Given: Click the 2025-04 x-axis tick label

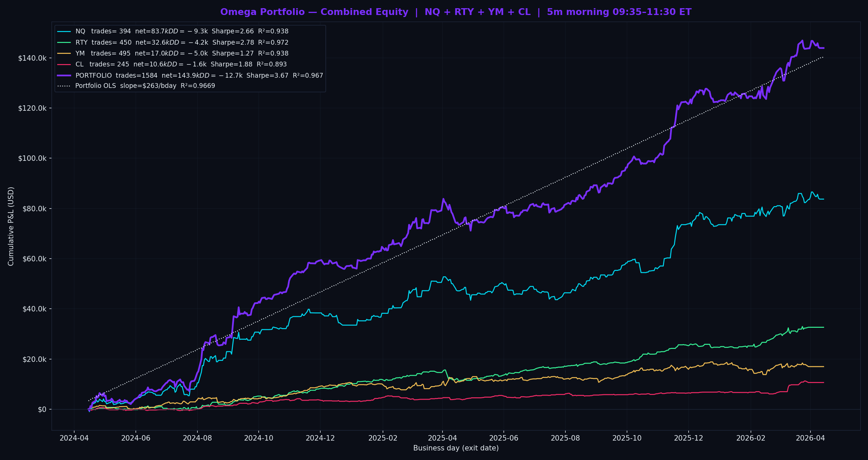Looking at the screenshot, I should 443,438.
